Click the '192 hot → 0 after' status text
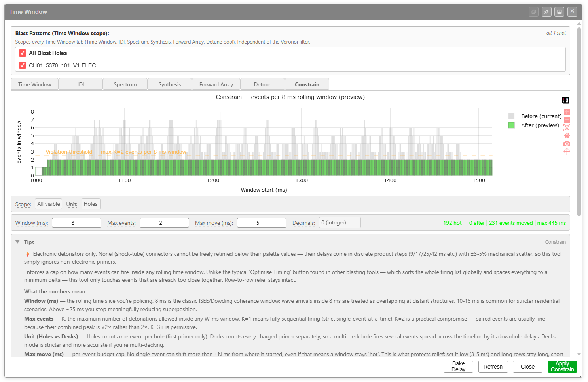Screen dimensions: 588x382 464,223
